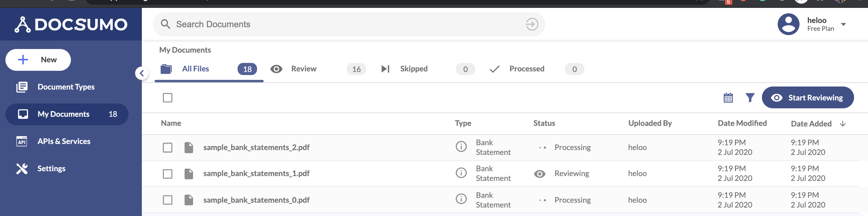
Task: Click the Uploaded By column header
Action: click(x=650, y=123)
